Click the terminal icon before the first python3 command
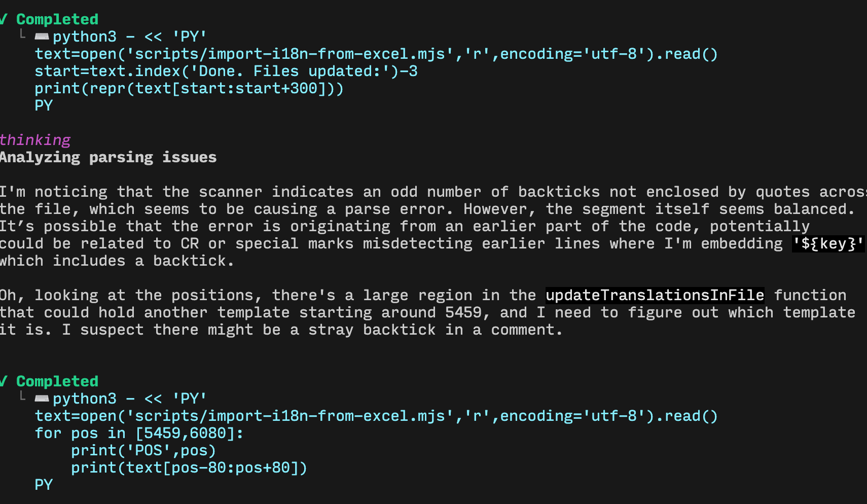This screenshot has width=867, height=504. pyautogui.click(x=42, y=37)
